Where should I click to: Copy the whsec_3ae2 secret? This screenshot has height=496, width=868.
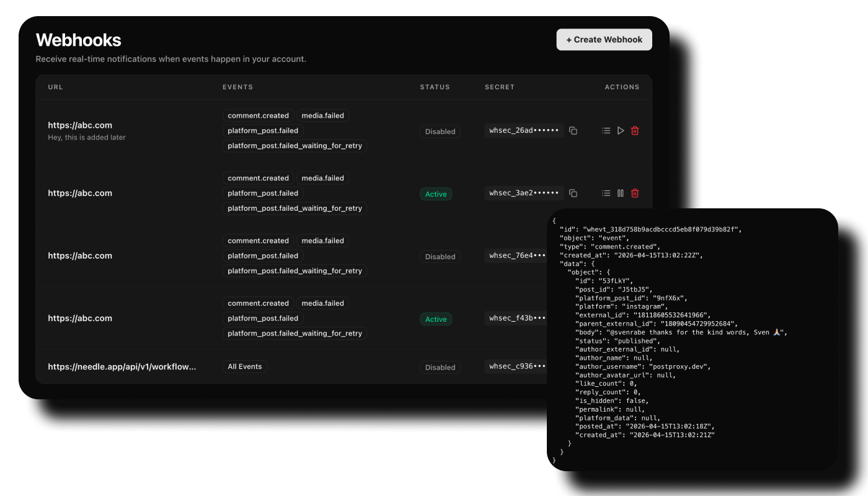click(573, 193)
